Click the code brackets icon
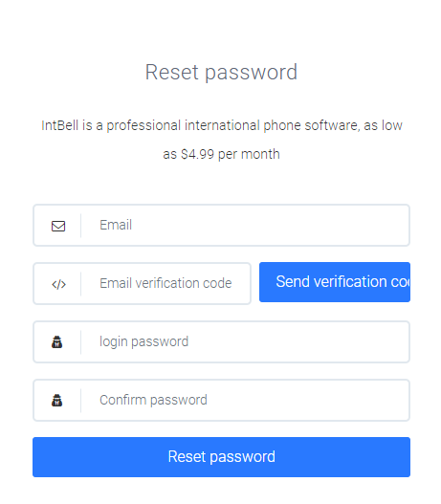This screenshot has height=504, width=441. (58, 284)
